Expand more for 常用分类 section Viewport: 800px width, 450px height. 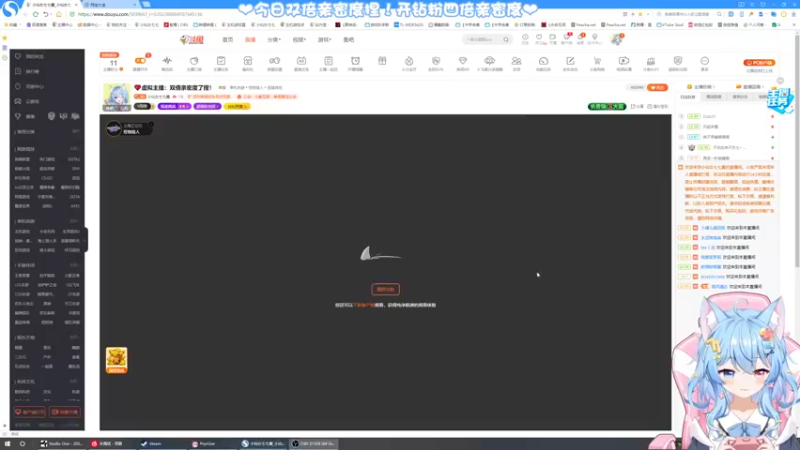coord(76,132)
